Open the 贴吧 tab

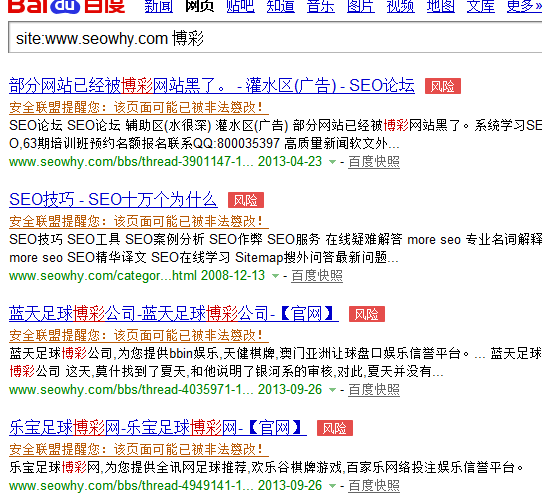(x=241, y=6)
